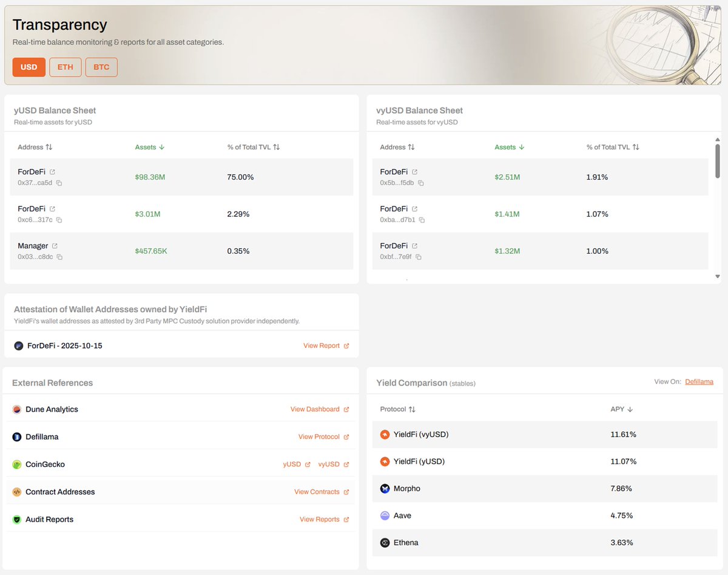The width and height of the screenshot is (728, 575).
Task: Copy address 0xba...d7b1
Action: (x=422, y=220)
